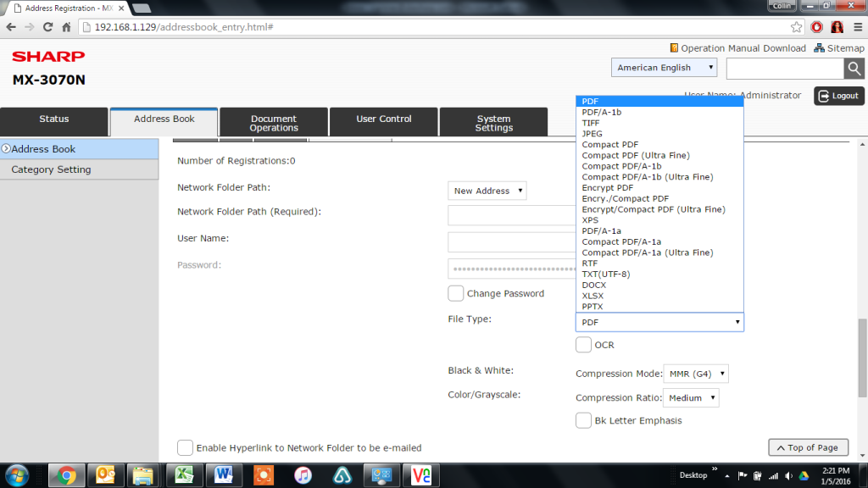
Task: Bookmark this page with the star icon
Action: 797,26
